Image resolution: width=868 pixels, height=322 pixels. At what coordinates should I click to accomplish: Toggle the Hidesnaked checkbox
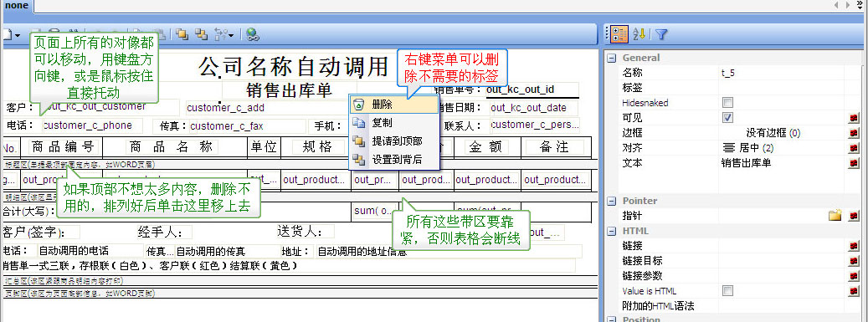pyautogui.click(x=728, y=102)
